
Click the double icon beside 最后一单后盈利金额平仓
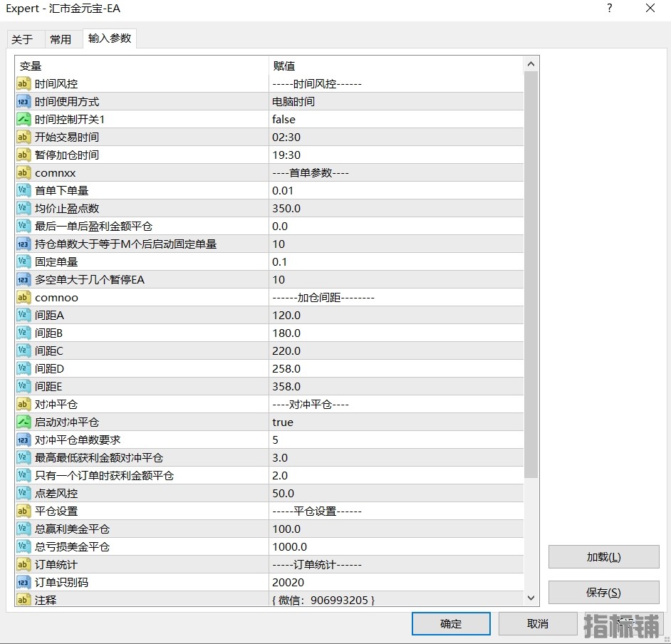tap(24, 227)
